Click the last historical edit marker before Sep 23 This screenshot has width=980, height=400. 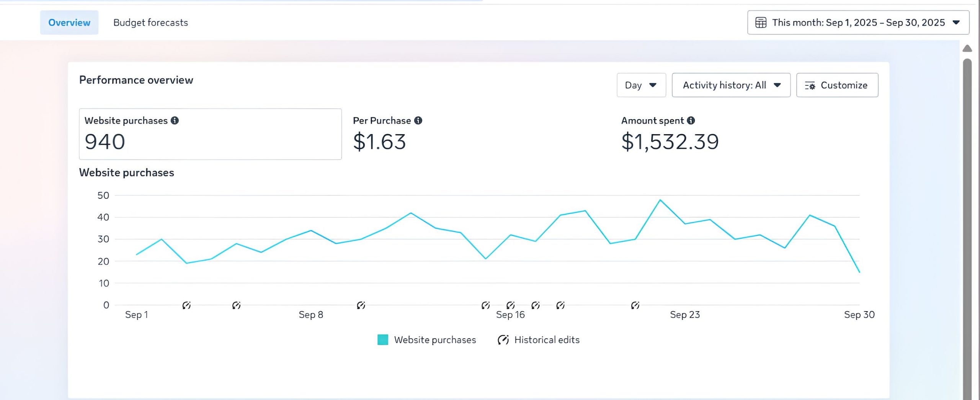pyautogui.click(x=635, y=305)
